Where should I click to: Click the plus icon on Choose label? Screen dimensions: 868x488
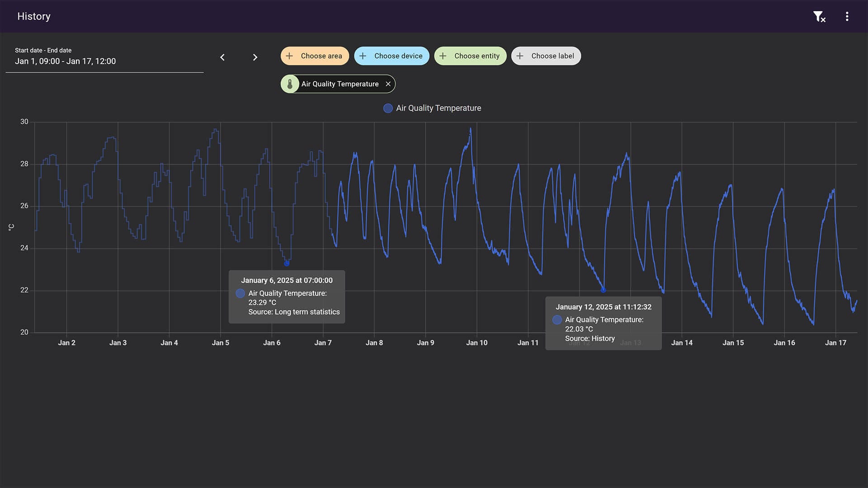click(x=519, y=56)
